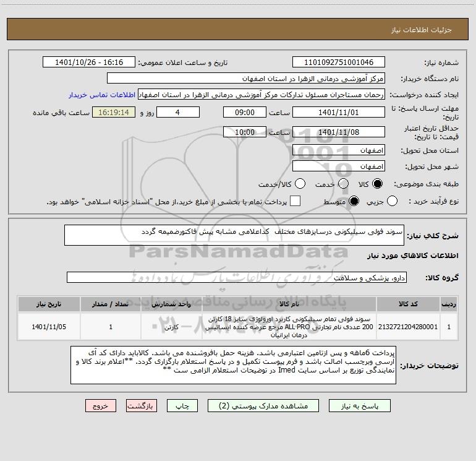Image resolution: width=476 pixels, height=461 pixels.
Task: Click the واحد شمارش column header
Action: pyautogui.click(x=171, y=304)
